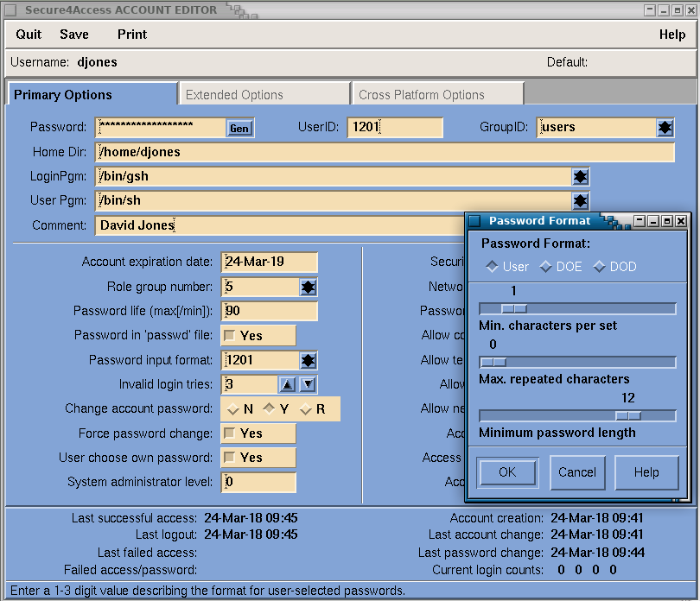
Task: Click the Password Format dialog shade button
Action: coord(640,221)
